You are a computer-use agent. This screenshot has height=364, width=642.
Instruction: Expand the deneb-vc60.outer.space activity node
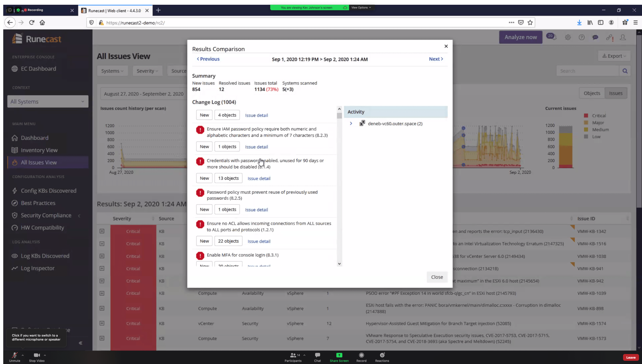[351, 123]
